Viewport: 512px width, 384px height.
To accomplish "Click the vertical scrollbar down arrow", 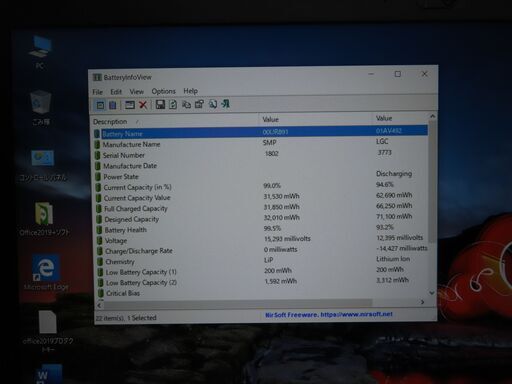I will (432, 293).
